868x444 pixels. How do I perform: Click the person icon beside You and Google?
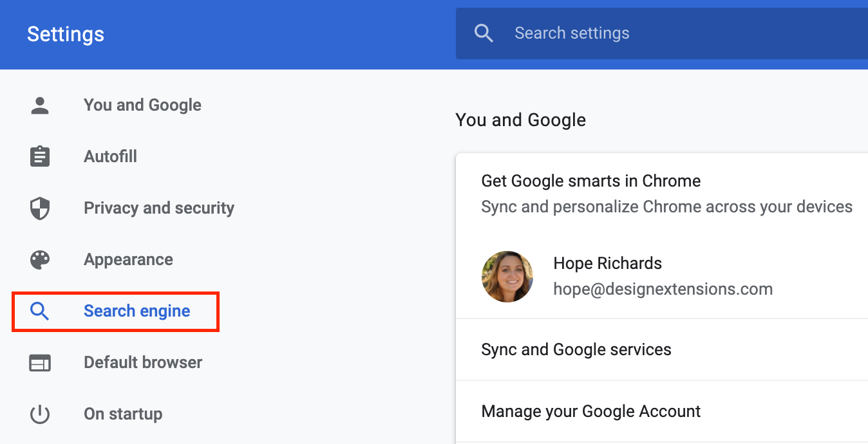coord(40,106)
